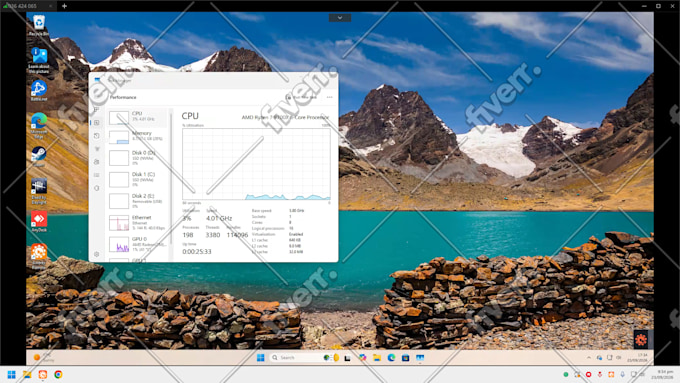Open Startup apps icon in Task Manager sidebar

pyautogui.click(x=97, y=149)
